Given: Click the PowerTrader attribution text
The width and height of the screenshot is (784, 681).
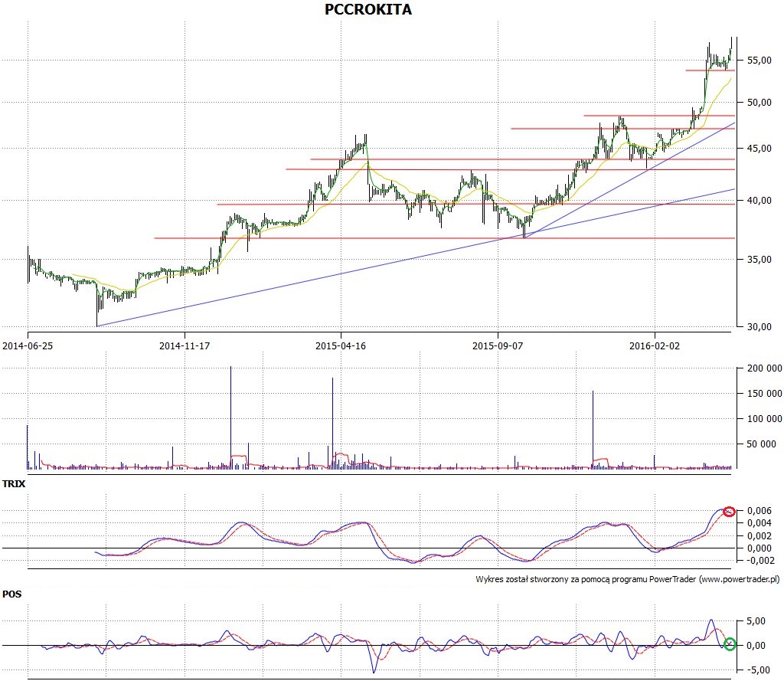Looking at the screenshot, I should click(x=628, y=579).
